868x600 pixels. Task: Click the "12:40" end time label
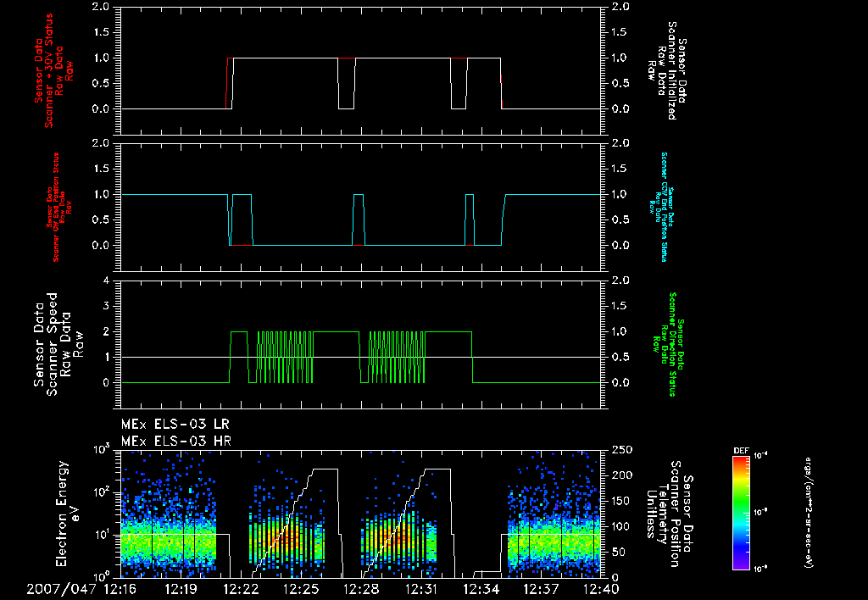tap(601, 590)
